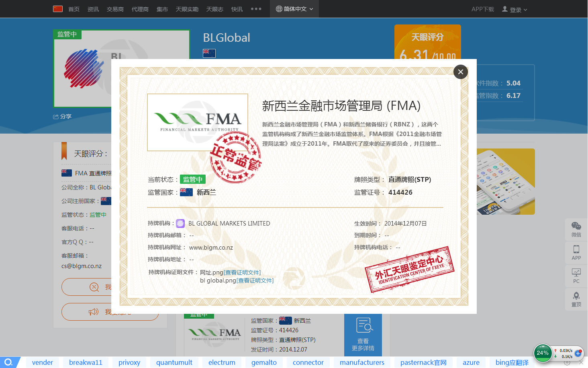Click 查看更多详情 view more details button
This screenshot has height=368, width=588.
click(x=363, y=335)
